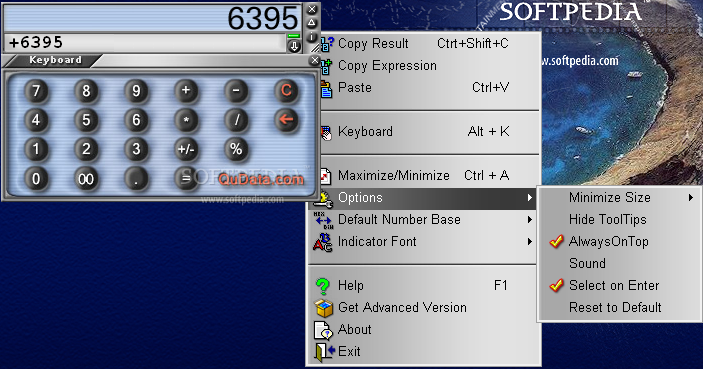Click the digit 4 key
703x369 pixels.
tap(36, 121)
